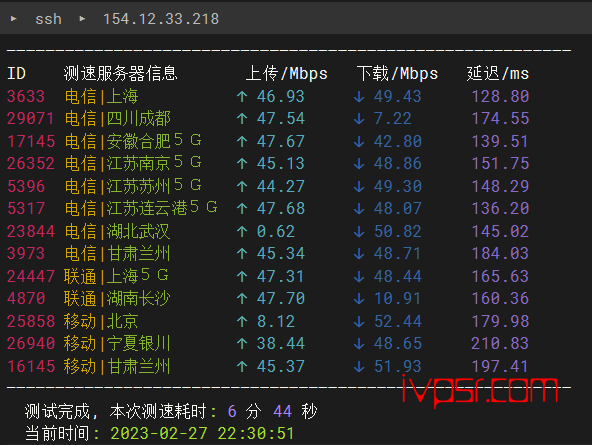Click the 电信|江苏苏州5G server name
The image size is (592, 445).
pos(133,186)
